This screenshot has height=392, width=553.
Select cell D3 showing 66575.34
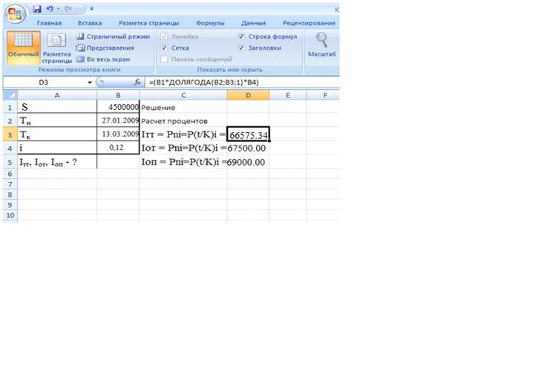click(248, 134)
